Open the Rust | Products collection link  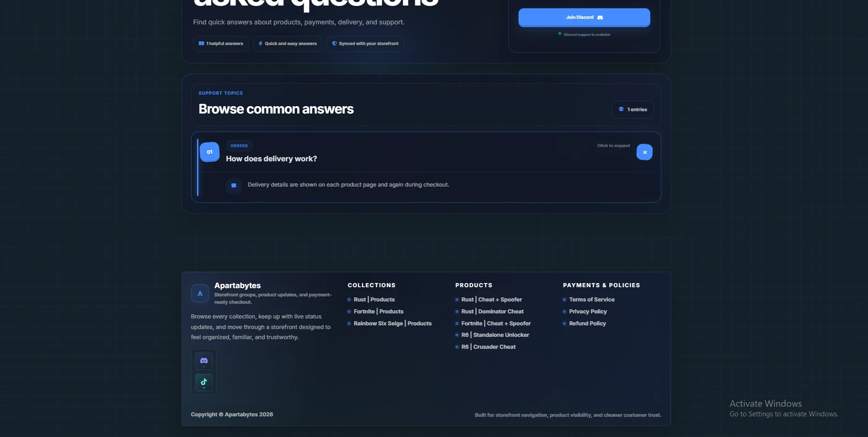point(374,300)
